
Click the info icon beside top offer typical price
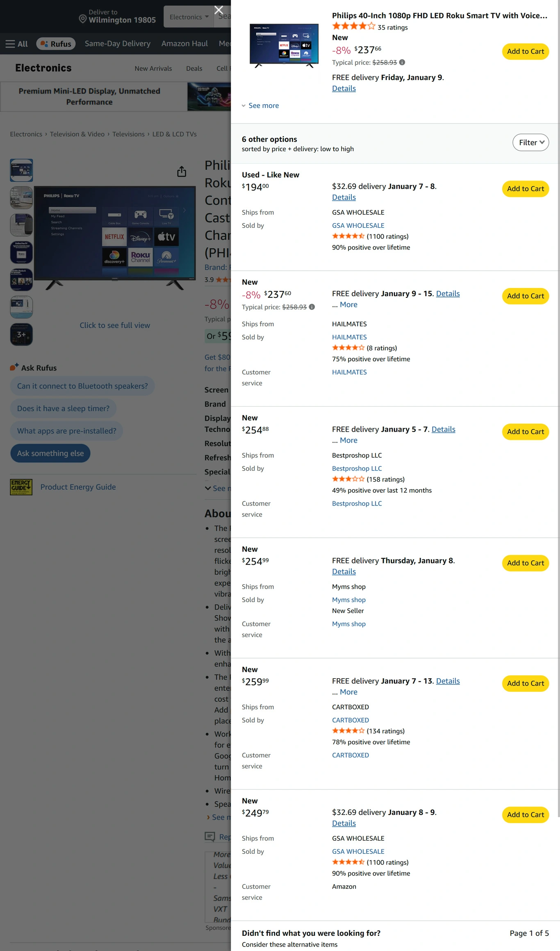coord(402,62)
